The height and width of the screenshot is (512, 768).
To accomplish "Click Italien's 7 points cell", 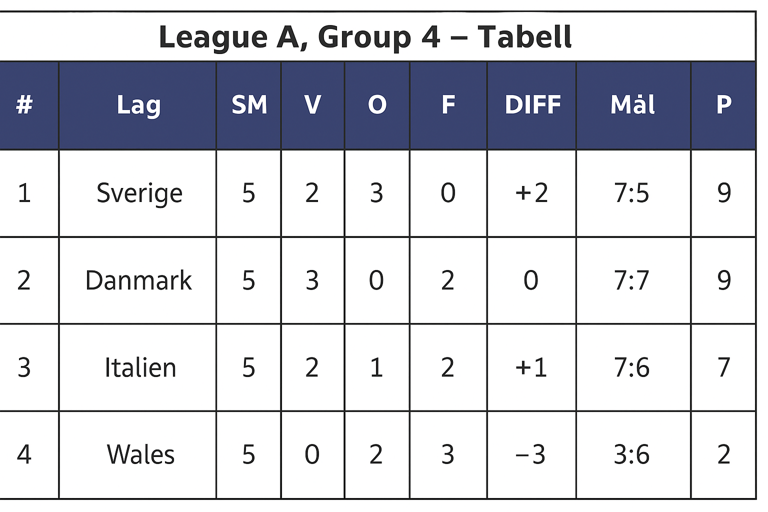I will tap(723, 367).
